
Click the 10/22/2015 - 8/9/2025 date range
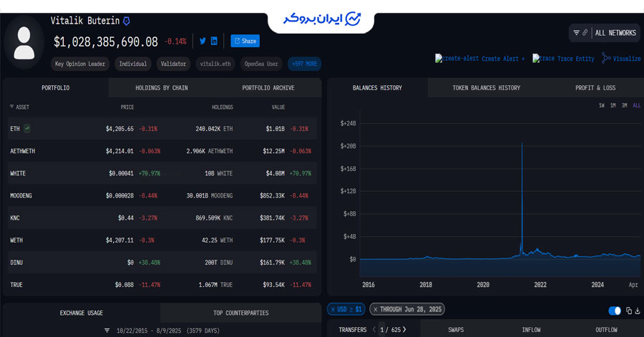[x=149, y=331]
